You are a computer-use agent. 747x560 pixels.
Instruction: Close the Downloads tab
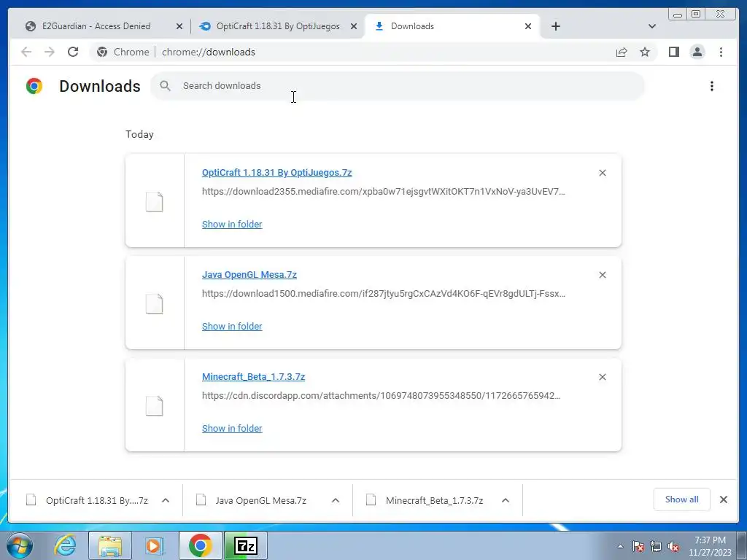click(x=528, y=27)
